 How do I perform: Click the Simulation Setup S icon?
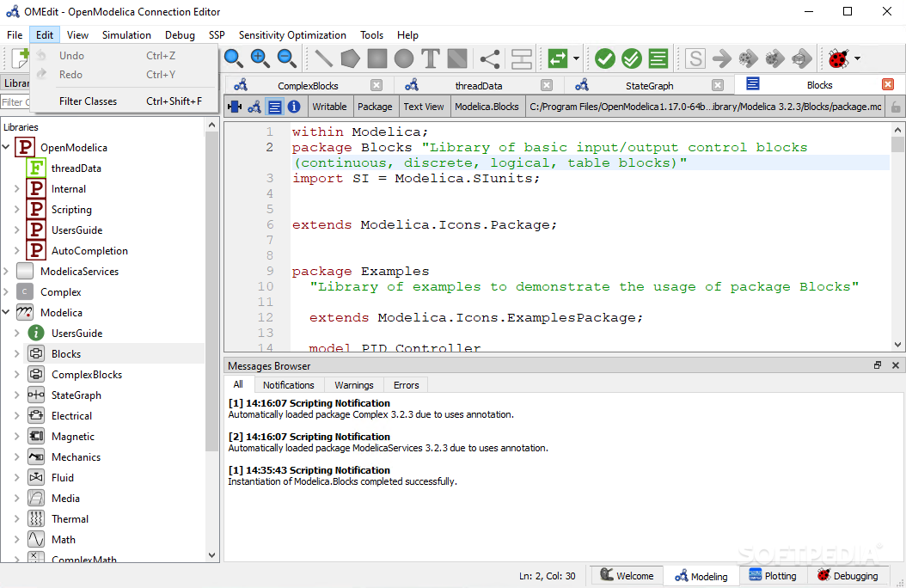[x=695, y=58]
